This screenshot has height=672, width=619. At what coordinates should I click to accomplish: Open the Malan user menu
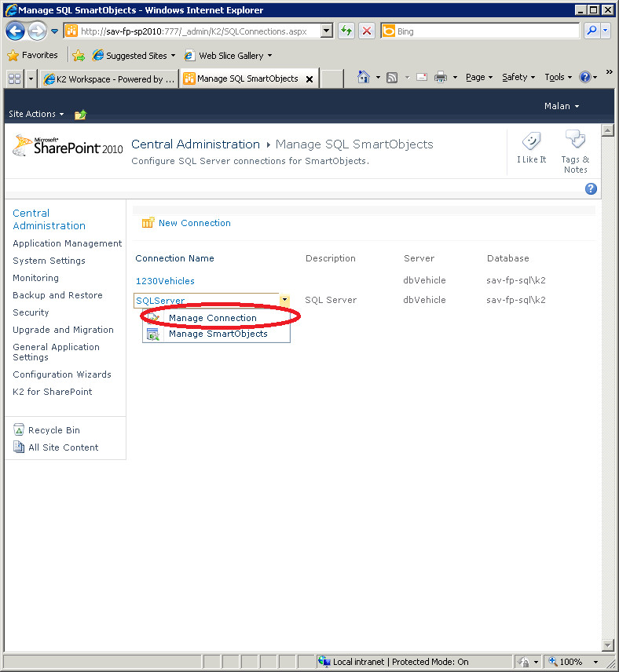(562, 106)
